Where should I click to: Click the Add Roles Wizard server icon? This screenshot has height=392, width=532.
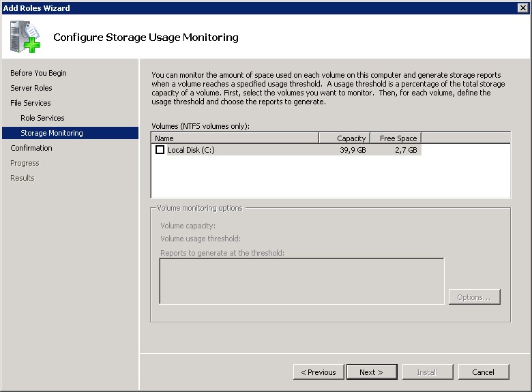click(x=25, y=37)
